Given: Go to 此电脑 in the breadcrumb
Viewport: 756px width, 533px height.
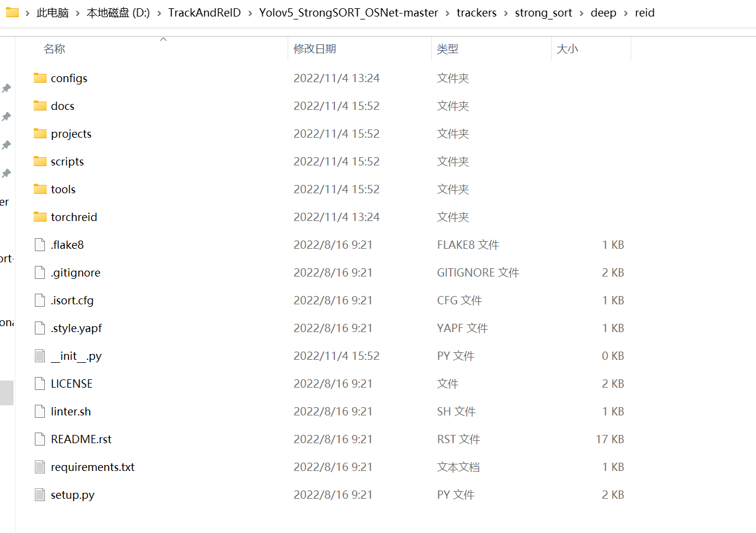Looking at the screenshot, I should [x=53, y=12].
